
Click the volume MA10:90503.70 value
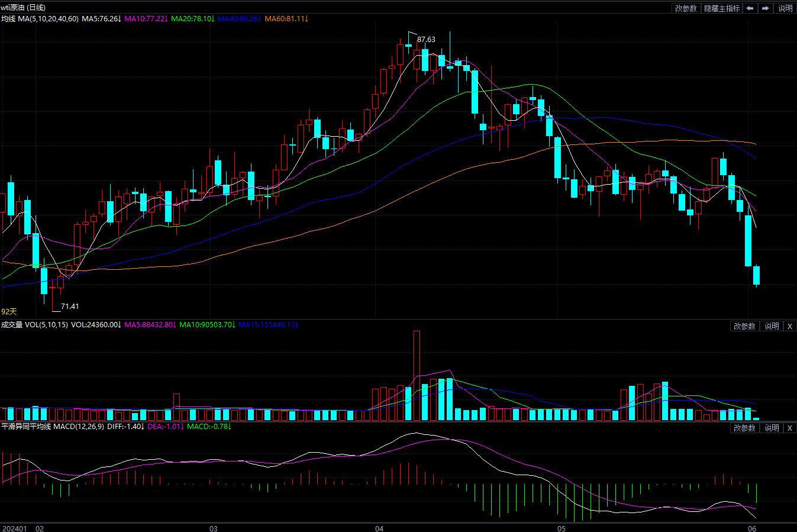pos(208,325)
